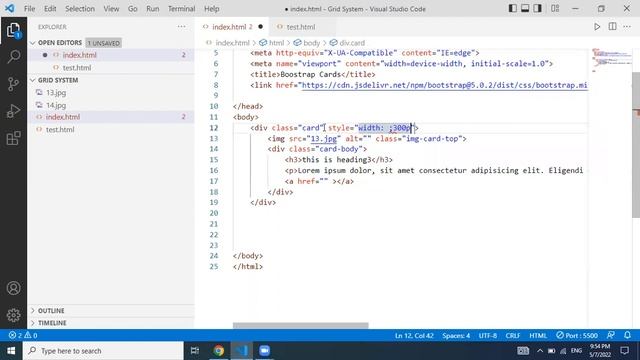This screenshot has height=360, width=640.
Task: Click the unsaved dot on index.html tab
Action: tap(260, 27)
